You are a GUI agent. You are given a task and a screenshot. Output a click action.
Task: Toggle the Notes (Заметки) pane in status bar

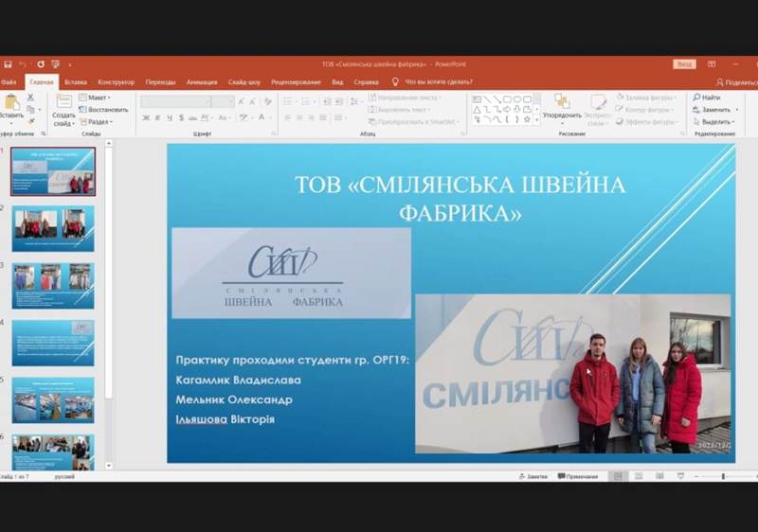[x=532, y=476]
